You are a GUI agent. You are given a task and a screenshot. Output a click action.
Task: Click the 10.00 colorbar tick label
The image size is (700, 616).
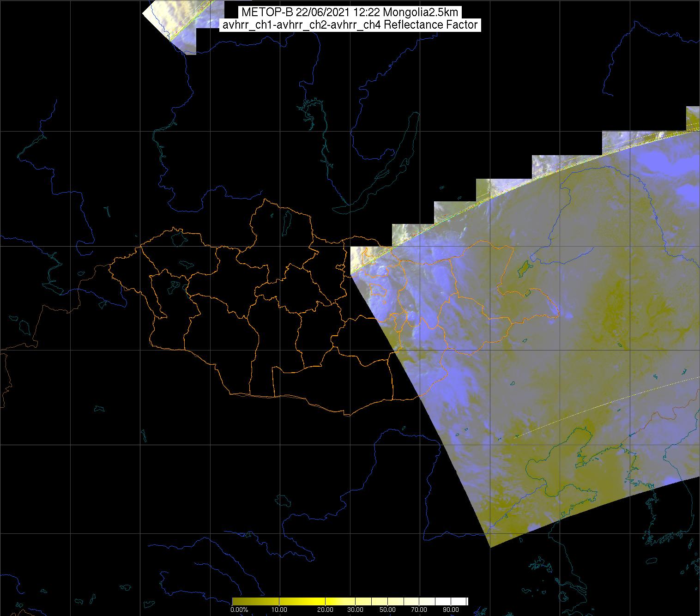tap(280, 610)
